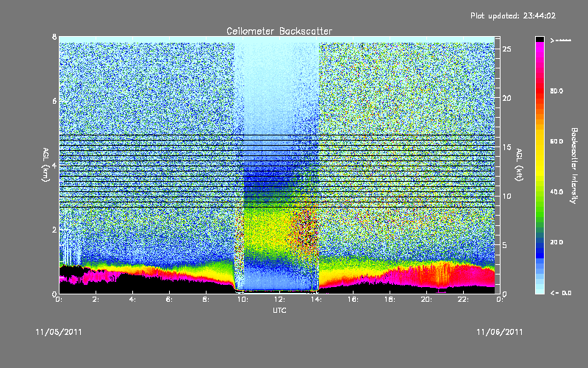Image resolution: width=588 pixels, height=368 pixels.
Task: Click the 8 km tick on left axis
Action: 54,37
